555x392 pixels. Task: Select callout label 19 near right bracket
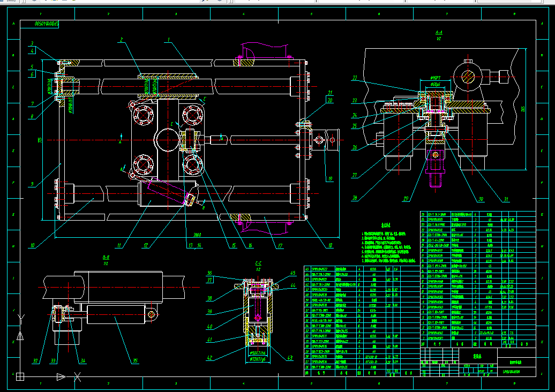(x=330, y=179)
